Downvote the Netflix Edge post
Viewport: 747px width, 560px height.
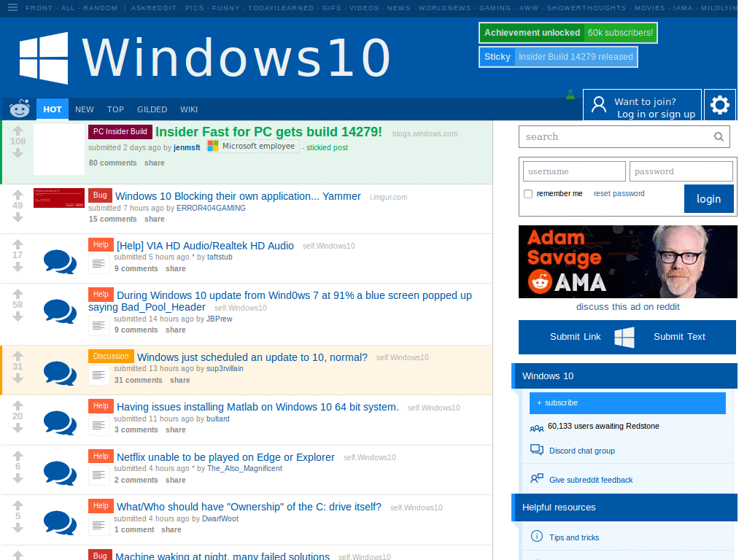[x=18, y=478]
